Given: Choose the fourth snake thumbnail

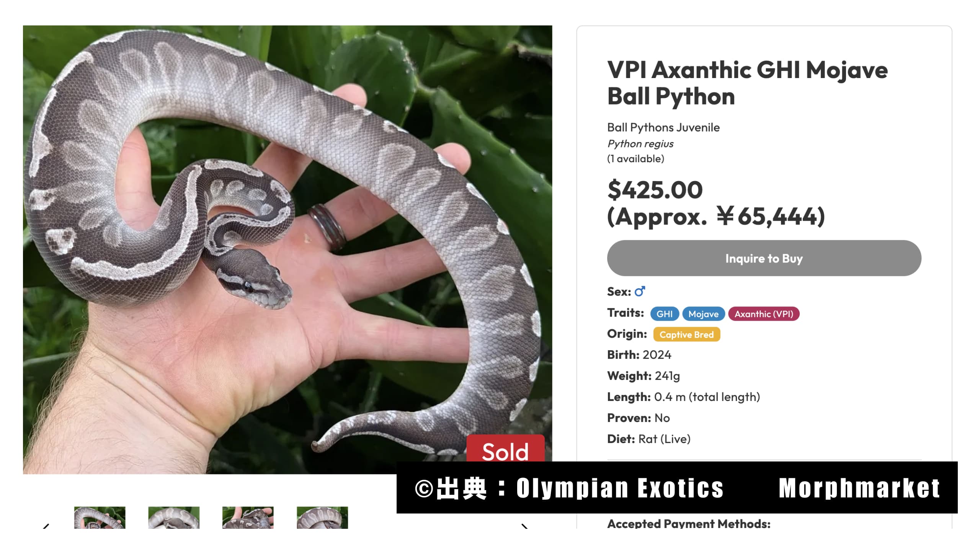Looking at the screenshot, I should tap(322, 518).
